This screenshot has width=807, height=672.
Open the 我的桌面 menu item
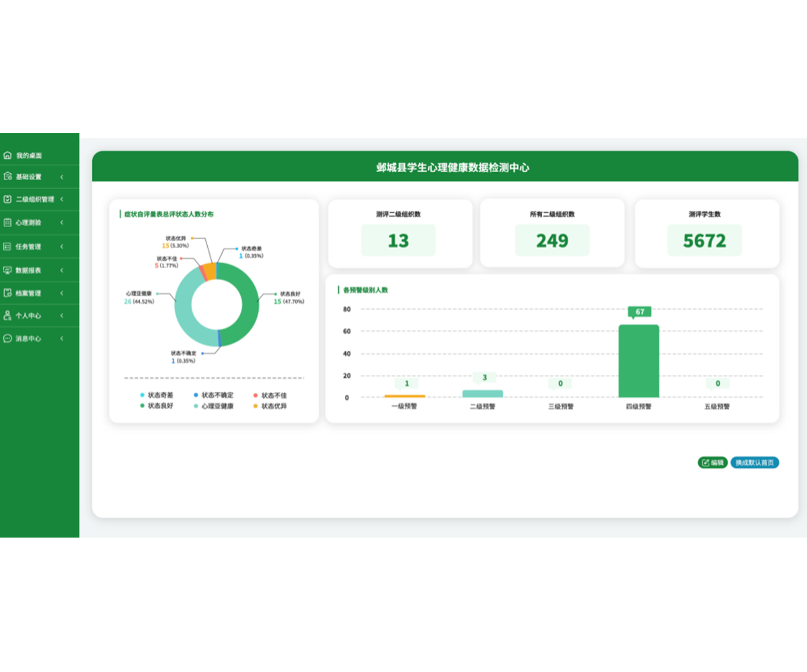pos(29,155)
